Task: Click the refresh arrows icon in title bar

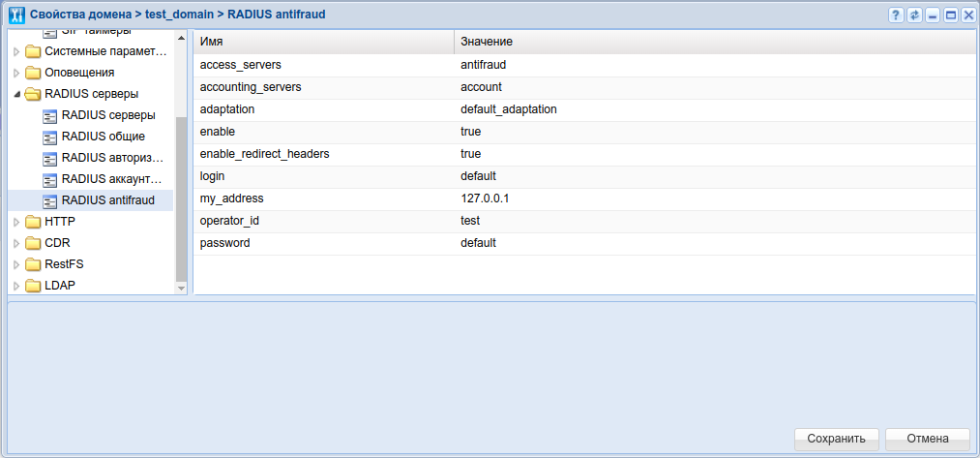Action: tap(914, 15)
